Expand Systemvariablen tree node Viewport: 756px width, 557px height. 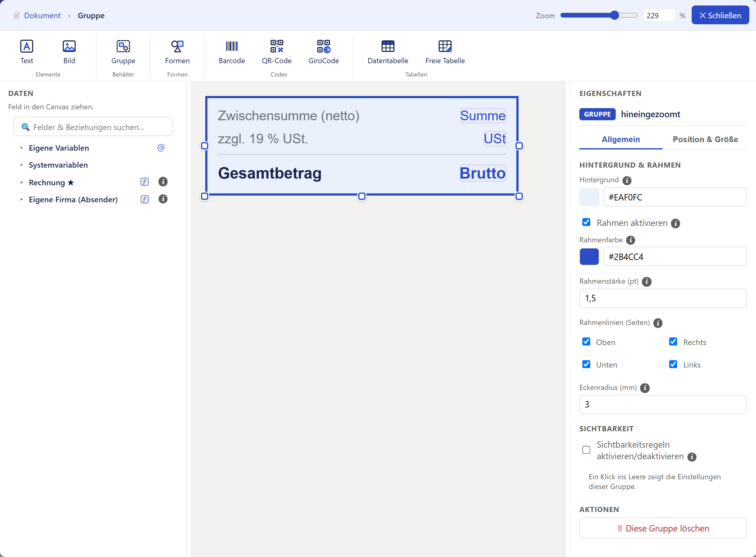click(22, 165)
